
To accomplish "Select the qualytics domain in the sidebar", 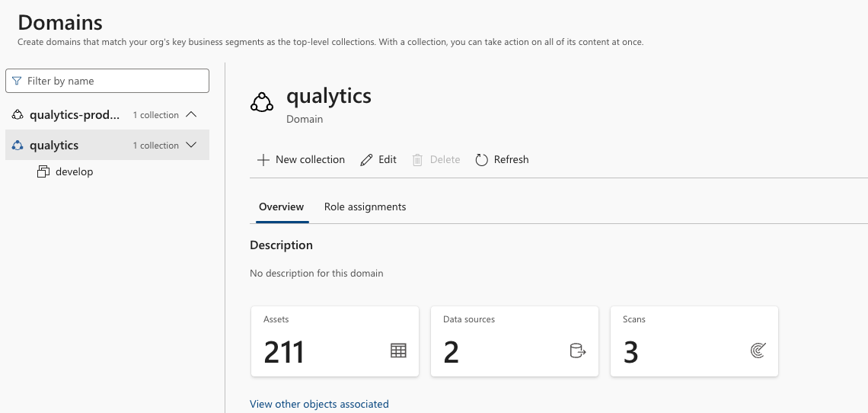I will (54, 146).
